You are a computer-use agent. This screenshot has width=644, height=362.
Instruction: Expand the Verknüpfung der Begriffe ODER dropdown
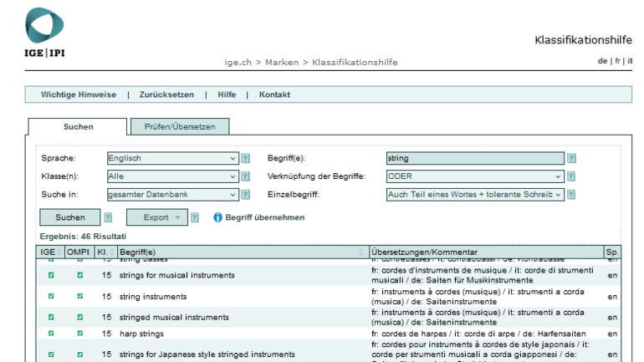(474, 176)
